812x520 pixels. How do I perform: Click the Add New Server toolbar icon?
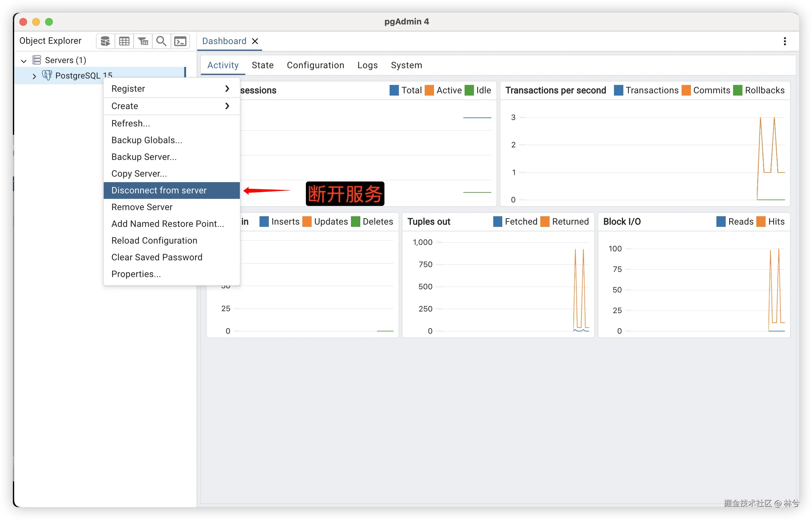[x=105, y=41]
